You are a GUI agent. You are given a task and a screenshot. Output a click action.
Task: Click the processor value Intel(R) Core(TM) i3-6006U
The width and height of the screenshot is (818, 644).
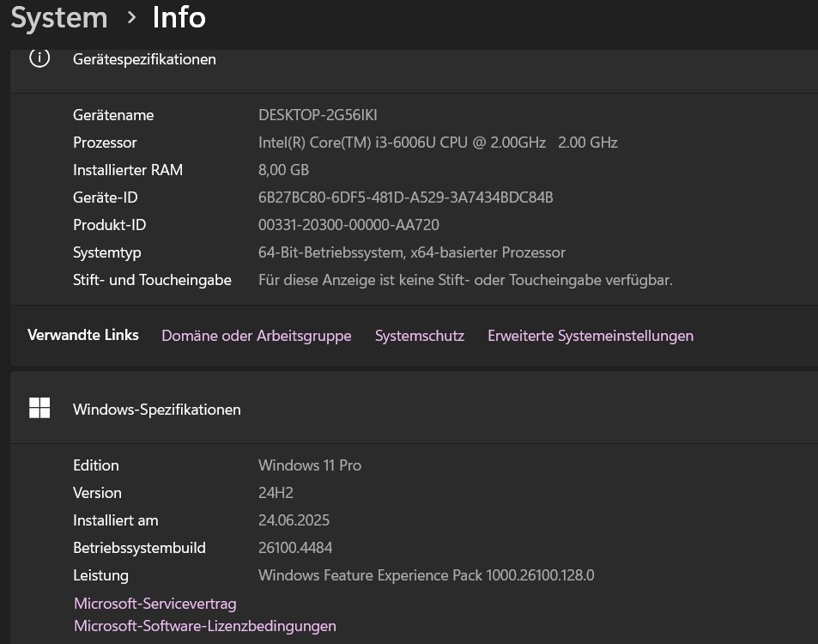tap(438, 143)
